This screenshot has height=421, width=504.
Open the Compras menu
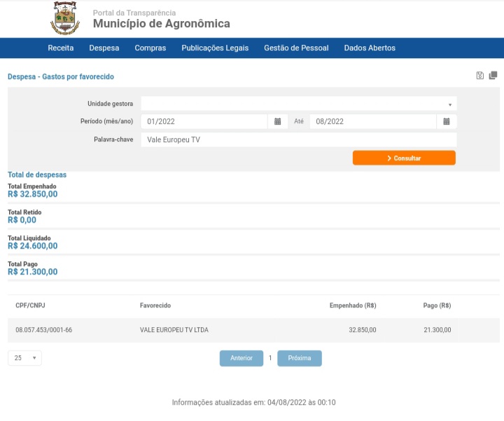150,48
